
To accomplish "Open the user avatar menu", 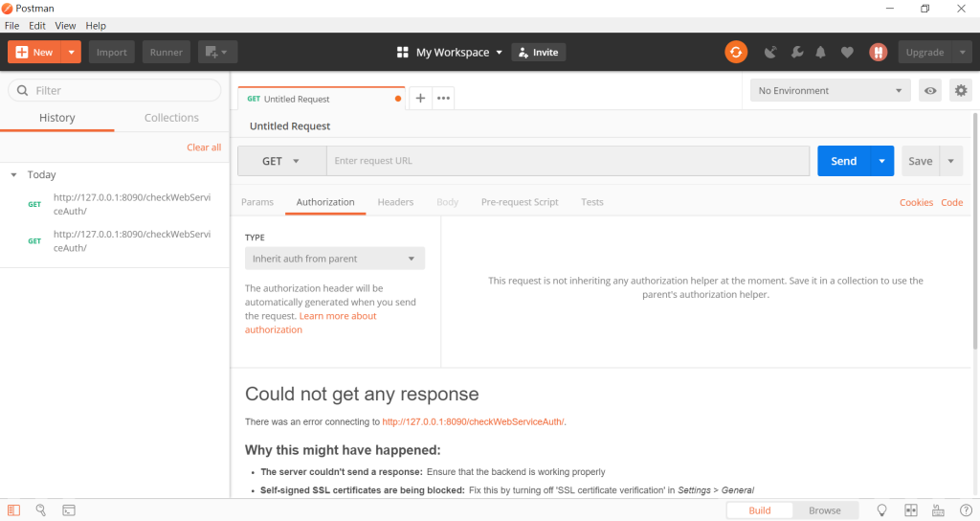I will (x=879, y=52).
